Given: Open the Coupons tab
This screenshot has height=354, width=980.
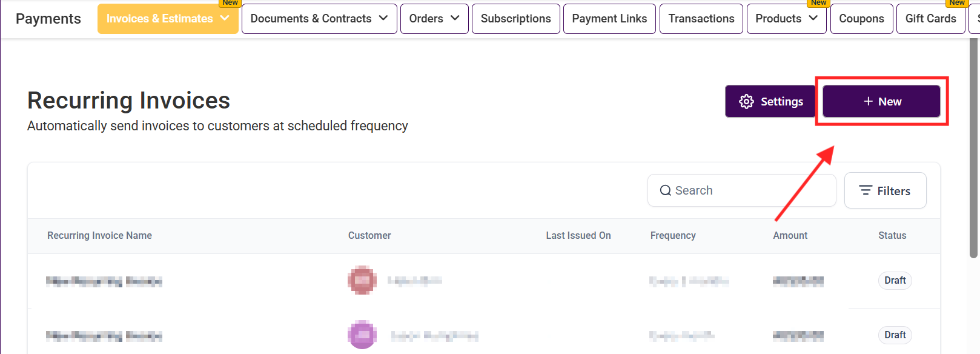Looking at the screenshot, I should (x=861, y=19).
